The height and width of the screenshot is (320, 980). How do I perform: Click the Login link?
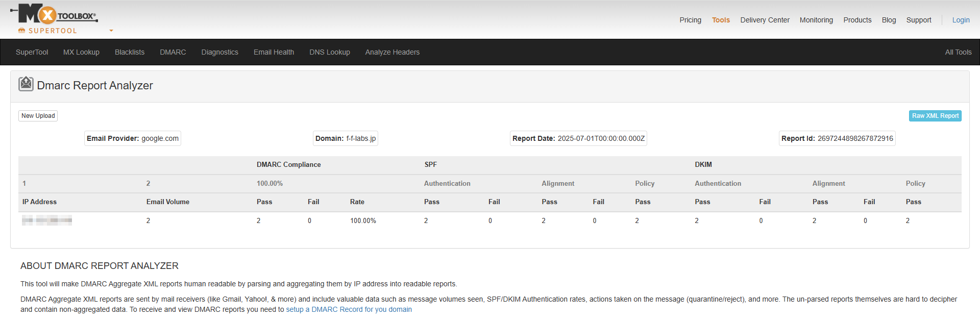[961, 20]
